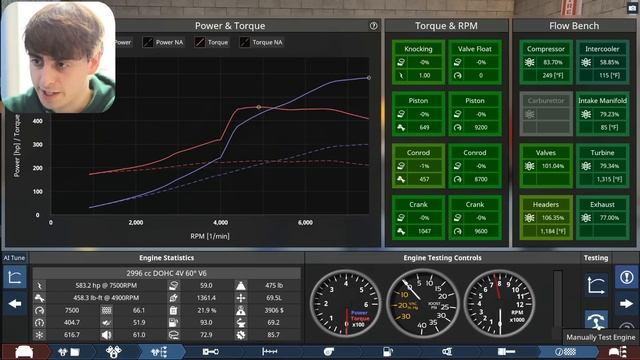Select the highlighted top-end tab in bottom bar
The height and width of the screenshot is (360, 640).
(159, 351)
